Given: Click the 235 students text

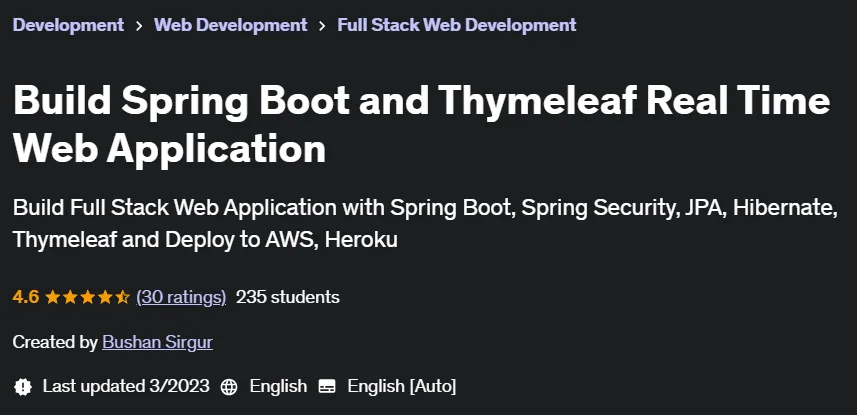Looking at the screenshot, I should 287,297.
